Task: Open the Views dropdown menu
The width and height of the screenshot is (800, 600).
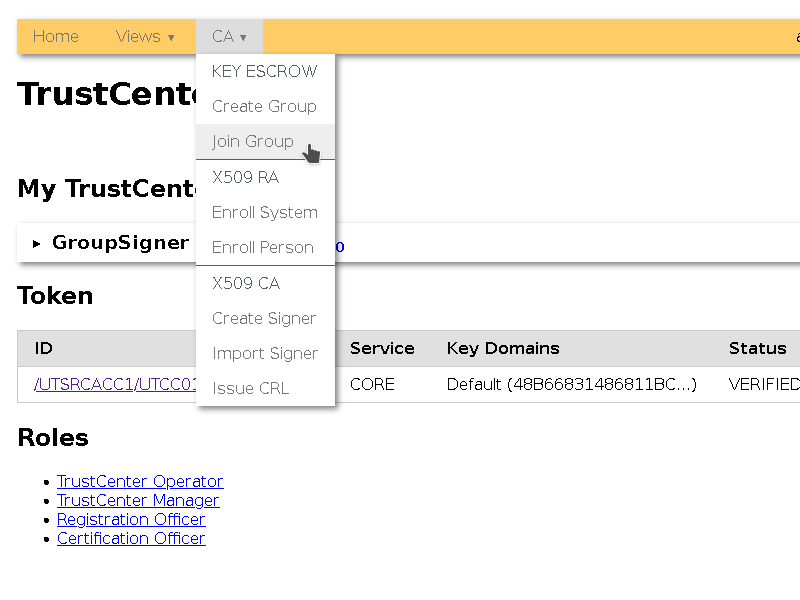Action: coord(145,37)
